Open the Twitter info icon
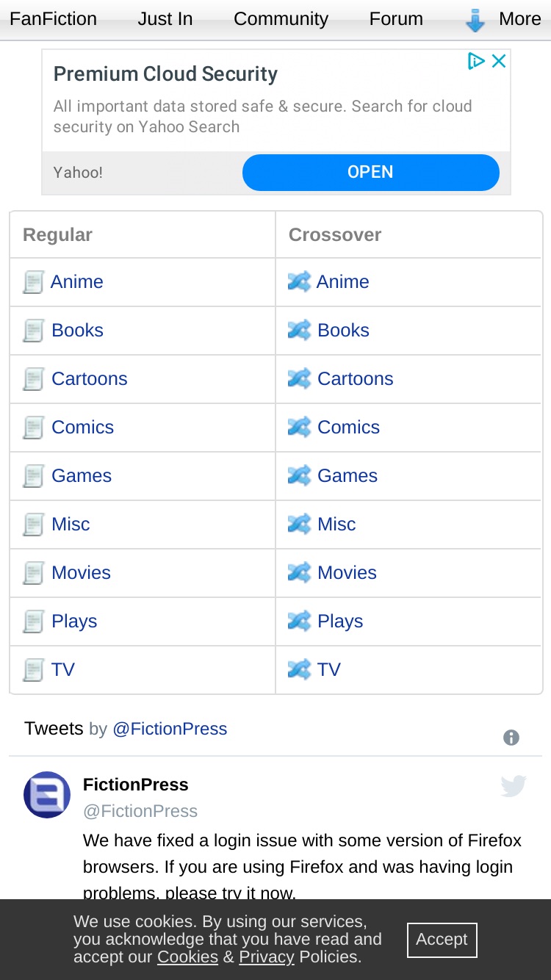Image resolution: width=551 pixels, height=980 pixels. 511,738
